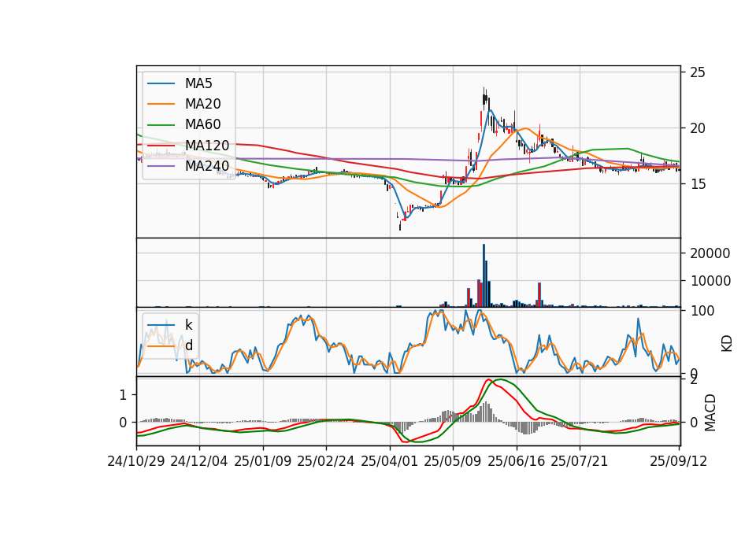Click the price axis value 20
Screen dimensions: 756x543
pyautogui.click(x=698, y=128)
